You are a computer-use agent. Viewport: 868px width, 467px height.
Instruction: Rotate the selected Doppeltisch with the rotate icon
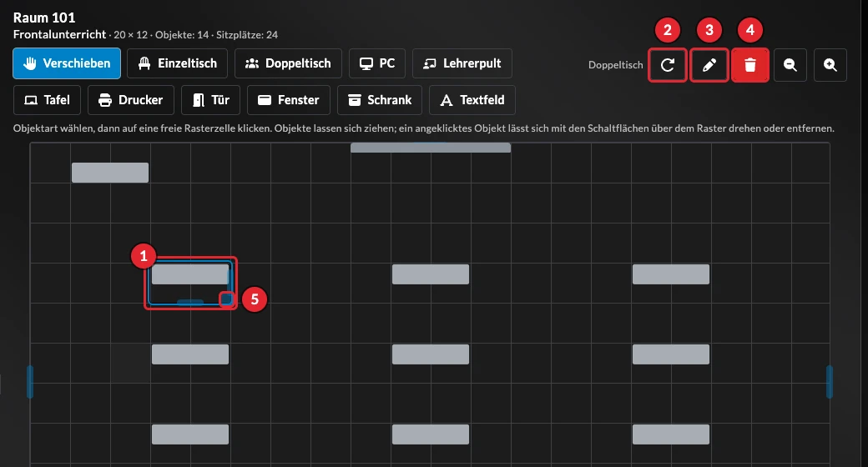coord(668,65)
